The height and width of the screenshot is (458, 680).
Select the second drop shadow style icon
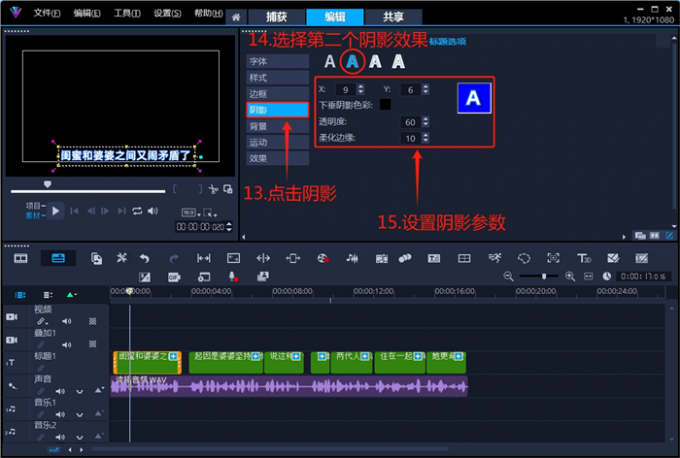click(351, 62)
